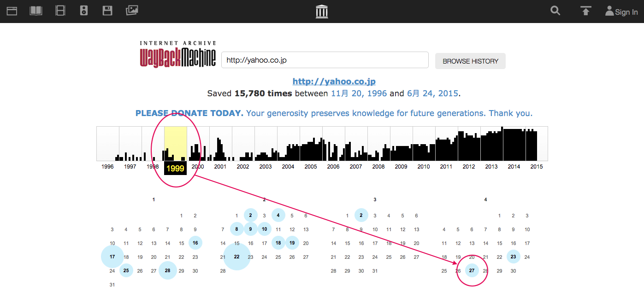Image resolution: width=644 pixels, height=292 pixels.
Task: Open the January 25 snapshot
Action: 126,271
